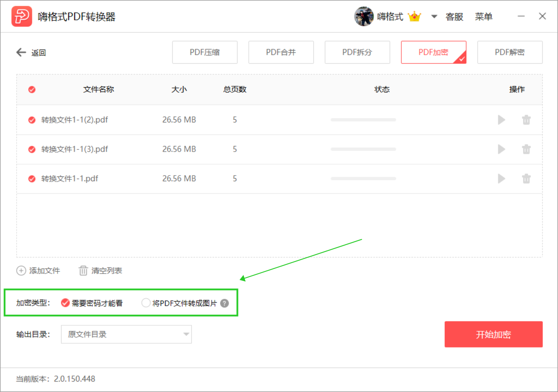Viewport: 558px width, 392px height.
Task: Select file name 转换文件1-1(2).pdf
Action: point(75,120)
